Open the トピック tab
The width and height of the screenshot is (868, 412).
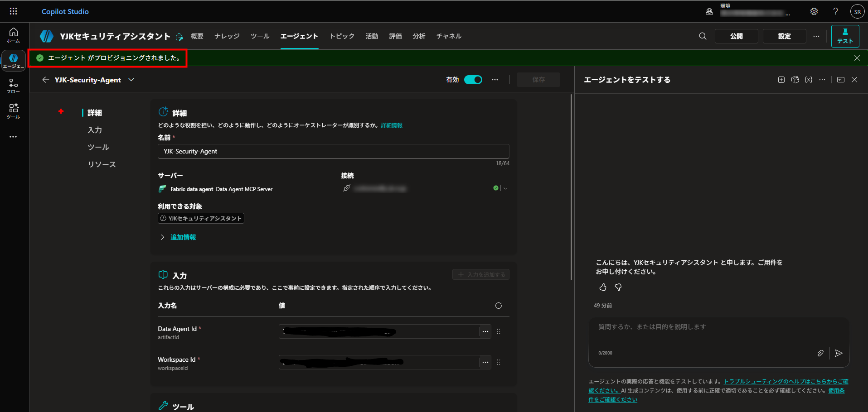342,36
